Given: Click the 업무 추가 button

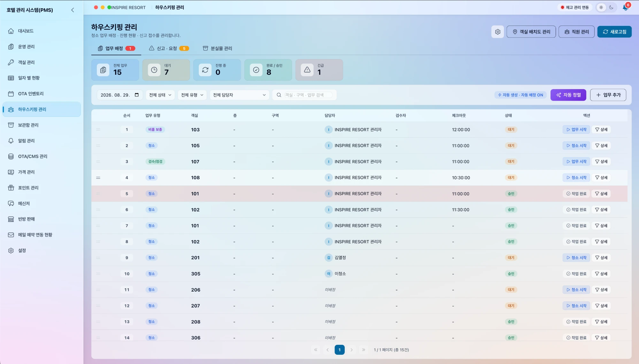Looking at the screenshot, I should click(x=608, y=95).
